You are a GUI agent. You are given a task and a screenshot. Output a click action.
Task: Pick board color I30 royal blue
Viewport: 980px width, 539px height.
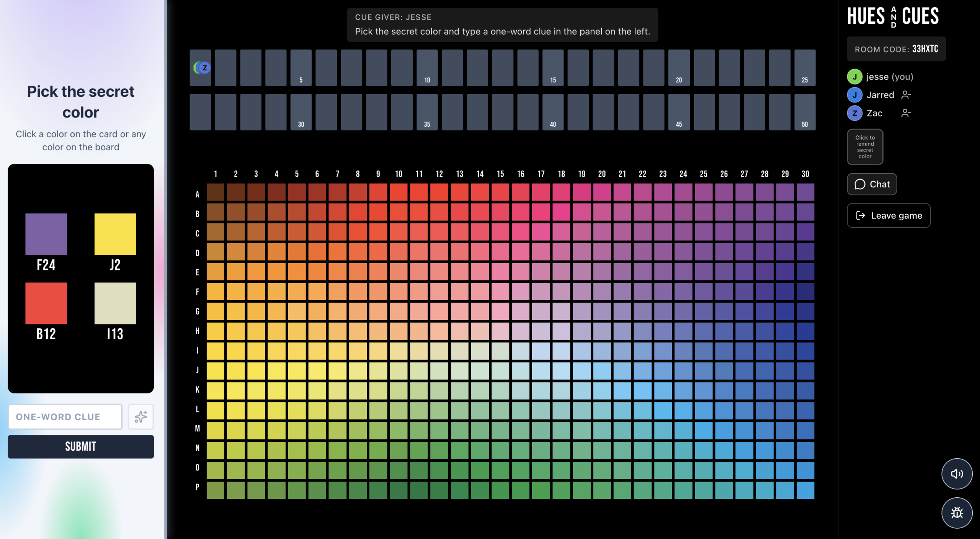[x=805, y=351]
